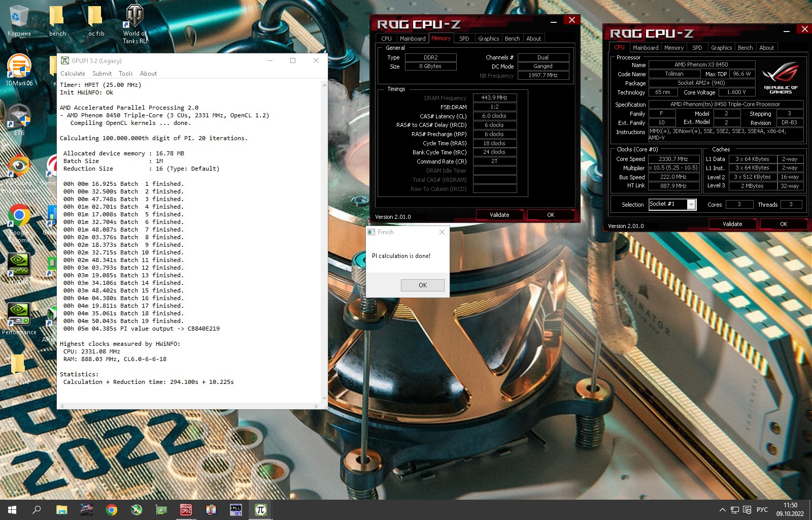This screenshot has width=812, height=520.
Task: Open the system tray icon beside РУС
Action: coord(747,510)
